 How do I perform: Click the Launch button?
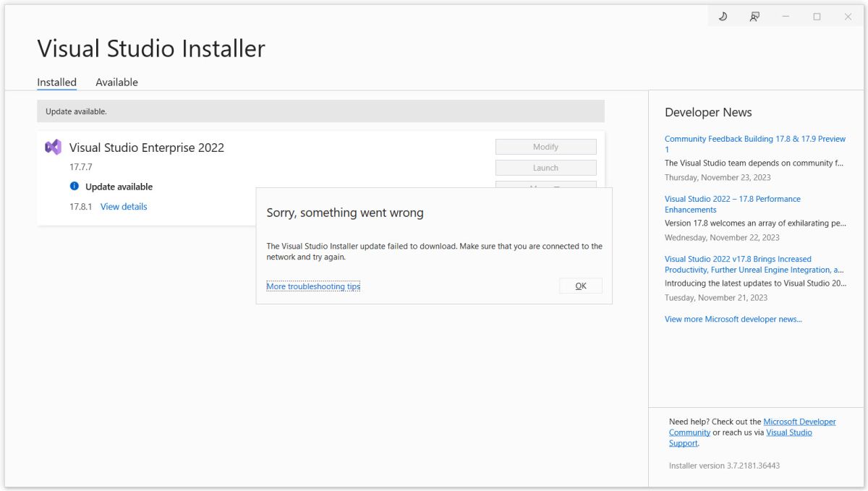[x=545, y=168]
